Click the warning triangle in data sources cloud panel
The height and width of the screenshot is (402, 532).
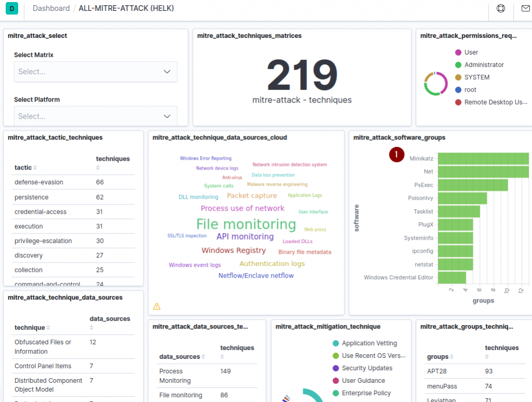click(157, 306)
